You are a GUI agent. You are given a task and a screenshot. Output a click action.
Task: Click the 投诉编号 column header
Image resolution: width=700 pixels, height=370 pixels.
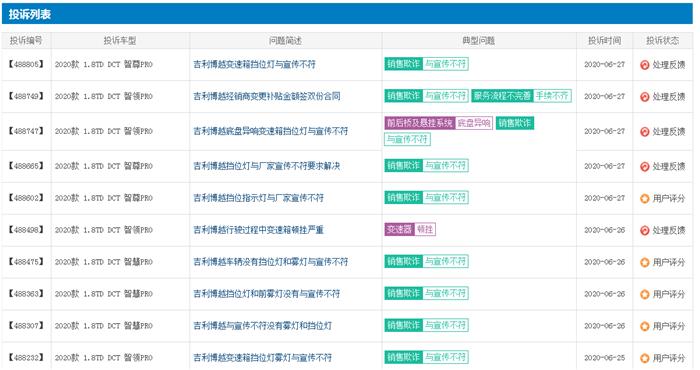(x=26, y=41)
